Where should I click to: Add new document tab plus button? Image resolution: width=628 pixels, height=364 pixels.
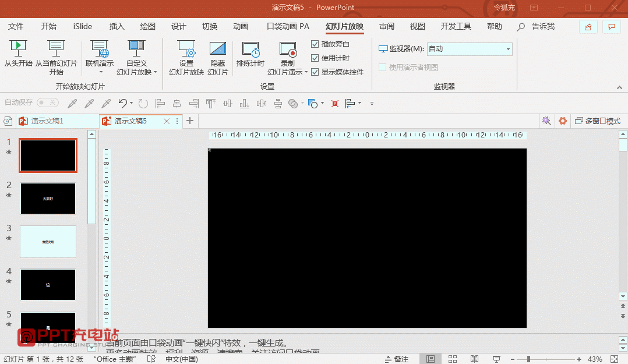pos(190,121)
